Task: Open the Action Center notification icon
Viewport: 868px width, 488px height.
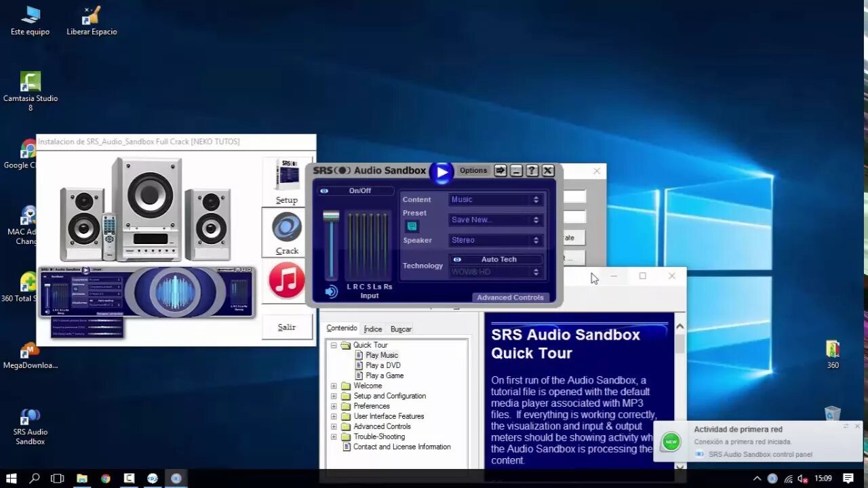Action: tap(848, 479)
